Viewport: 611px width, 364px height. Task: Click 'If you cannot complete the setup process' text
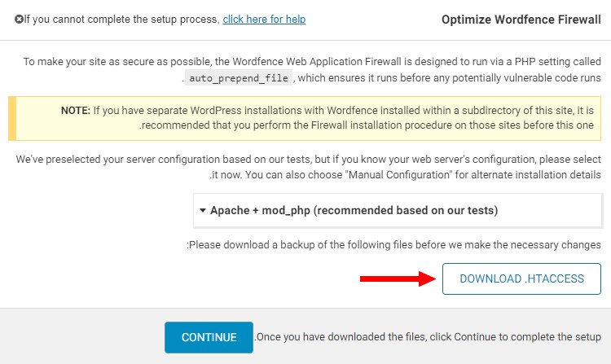point(122,19)
